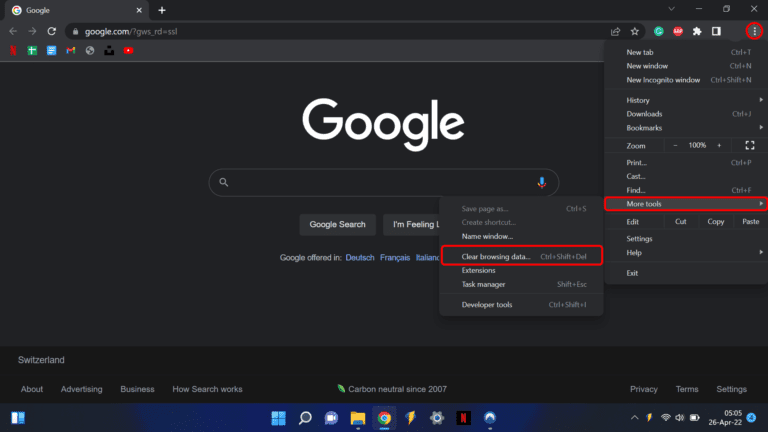Open the YouTube bookmark icon

[x=128, y=50]
